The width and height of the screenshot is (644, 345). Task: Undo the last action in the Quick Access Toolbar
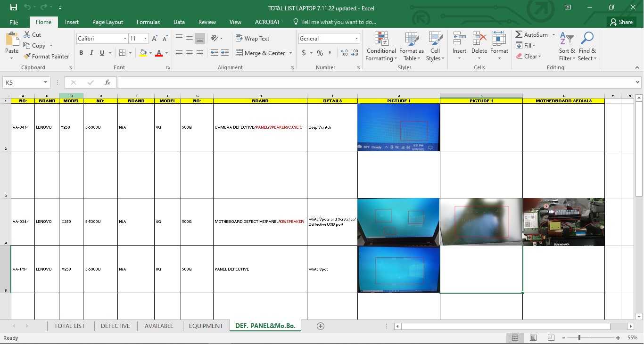point(27,8)
